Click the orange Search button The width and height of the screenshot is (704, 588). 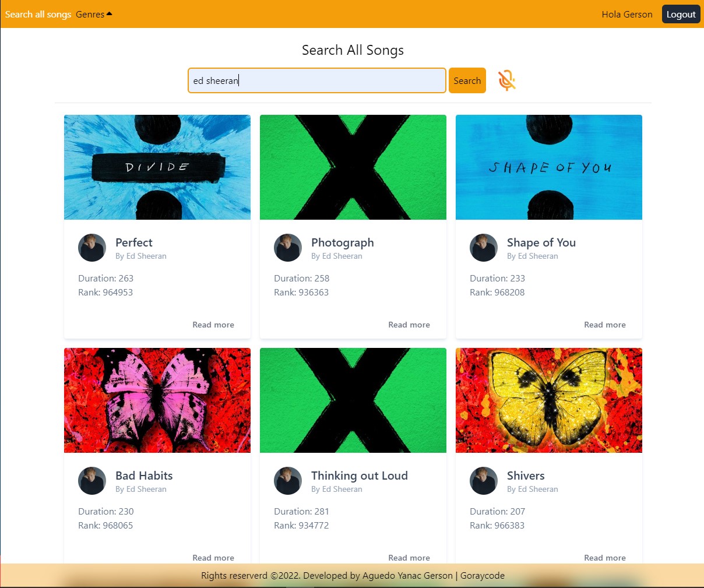tap(467, 80)
